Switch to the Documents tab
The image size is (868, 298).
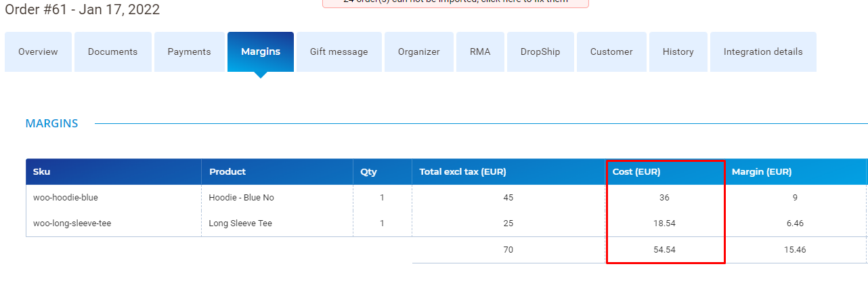(112, 51)
